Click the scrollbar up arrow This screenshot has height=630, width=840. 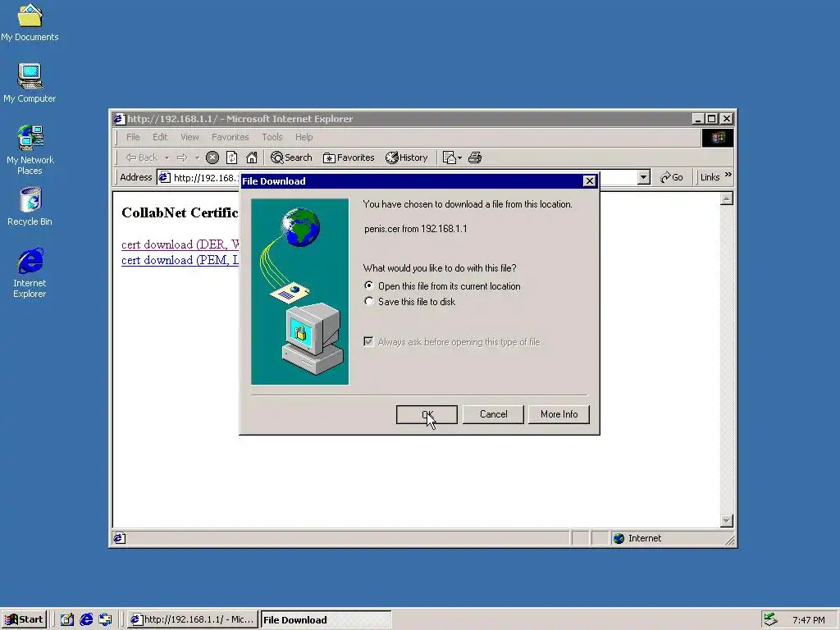[727, 199]
